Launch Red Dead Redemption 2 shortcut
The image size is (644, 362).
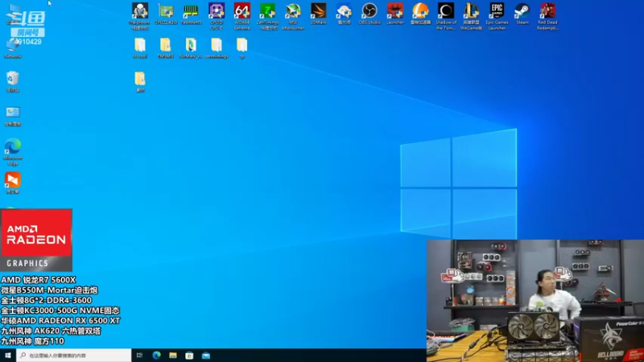pos(547,16)
